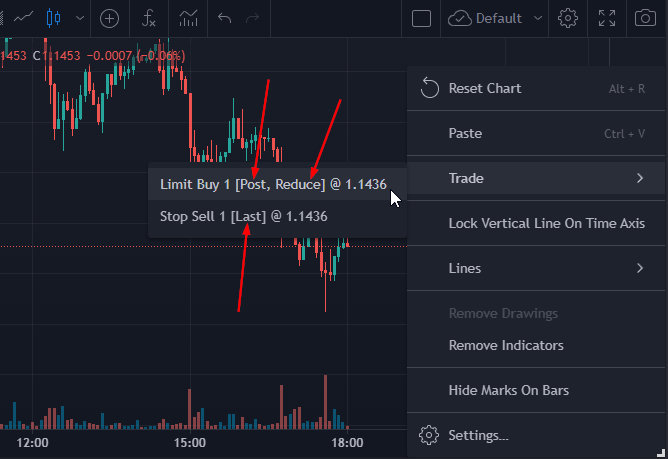This screenshot has width=668, height=459.
Task: Click the compare or add symbol plus icon
Action: pyautogui.click(x=109, y=19)
